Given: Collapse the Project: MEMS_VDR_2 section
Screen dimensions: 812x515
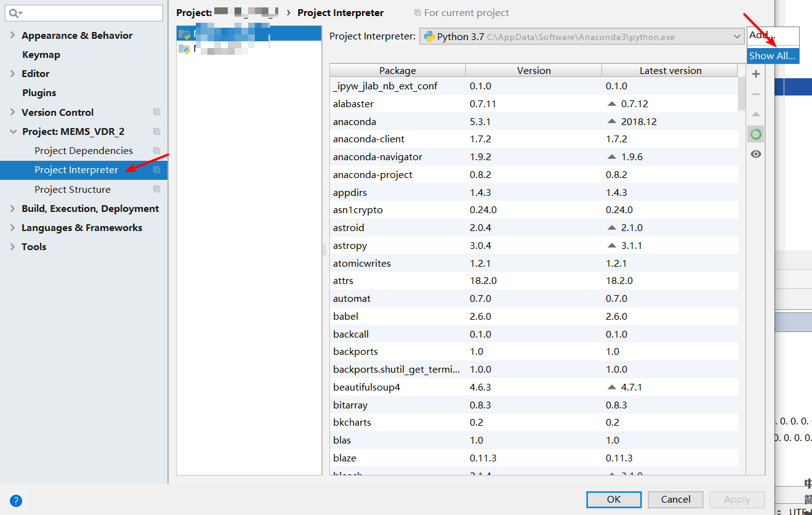Looking at the screenshot, I should (12, 131).
